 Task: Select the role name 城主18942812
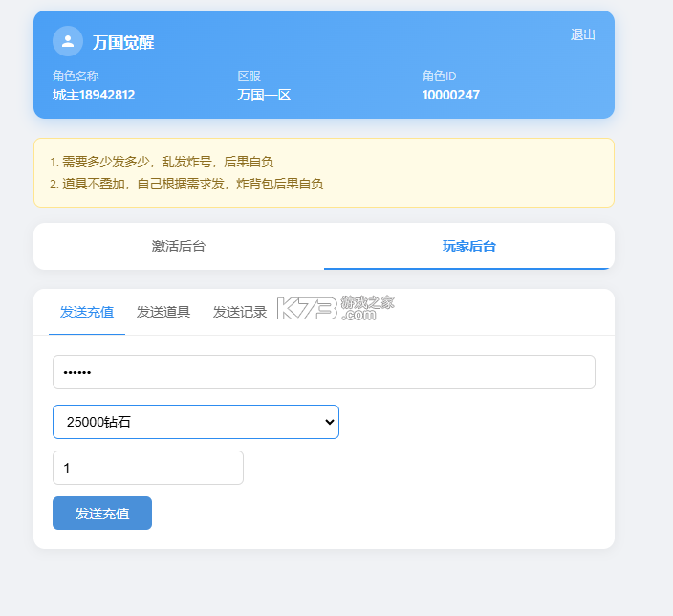click(94, 95)
